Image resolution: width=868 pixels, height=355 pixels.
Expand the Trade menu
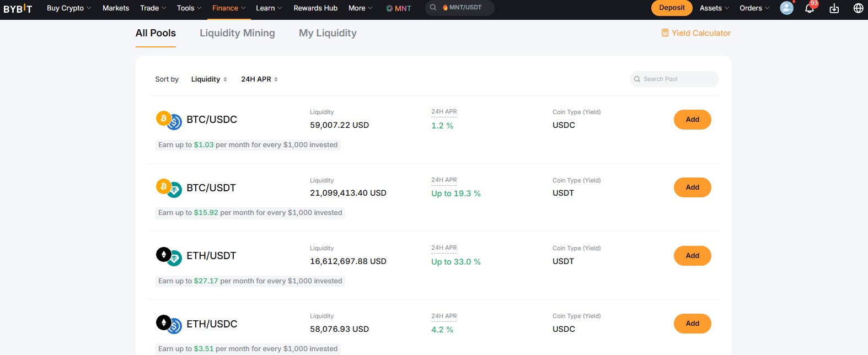click(x=153, y=8)
